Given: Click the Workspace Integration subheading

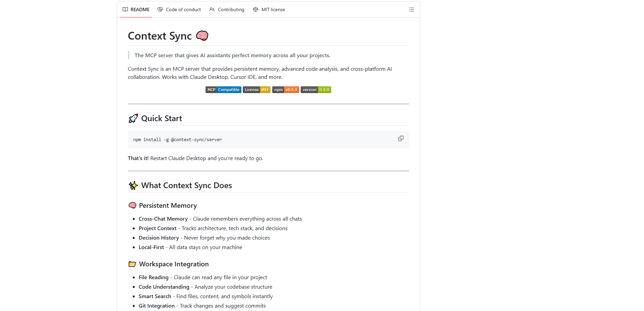Looking at the screenshot, I should tap(174, 264).
